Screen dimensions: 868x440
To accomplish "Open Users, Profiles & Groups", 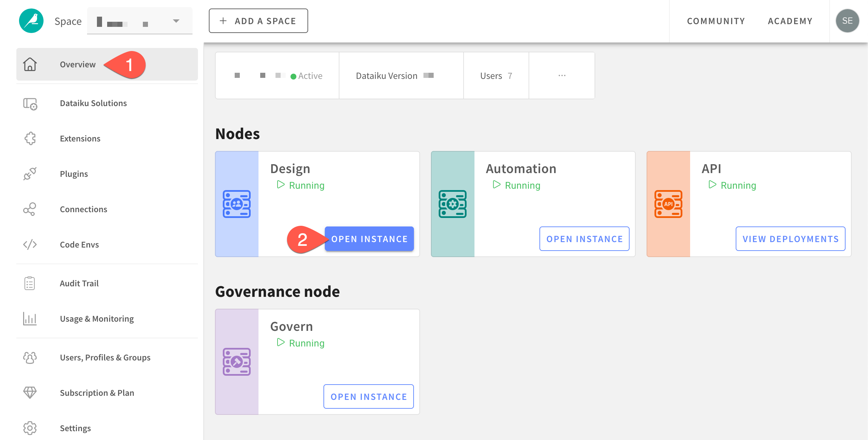I will (105, 357).
